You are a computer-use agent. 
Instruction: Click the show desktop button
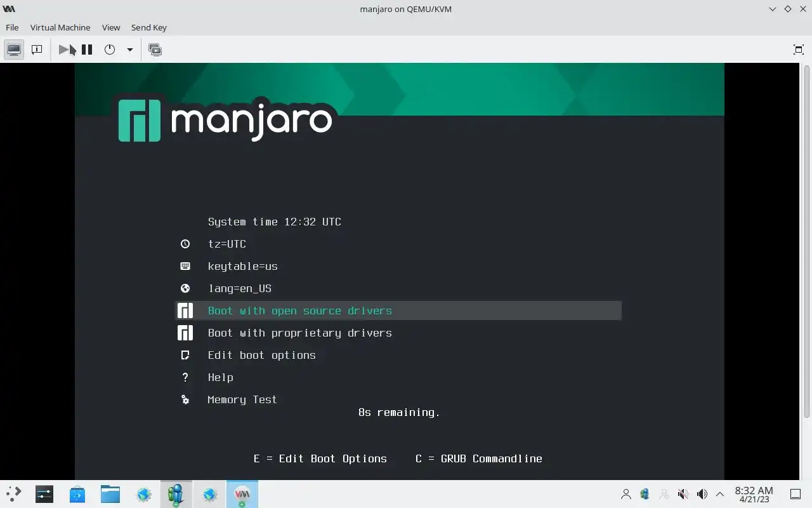(x=796, y=494)
